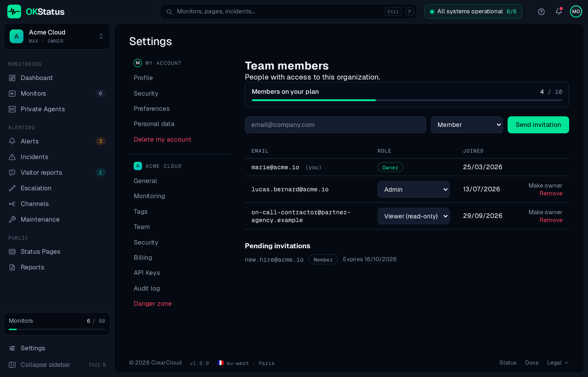
Task: Open the MD user avatar menu
Action: [x=576, y=11]
